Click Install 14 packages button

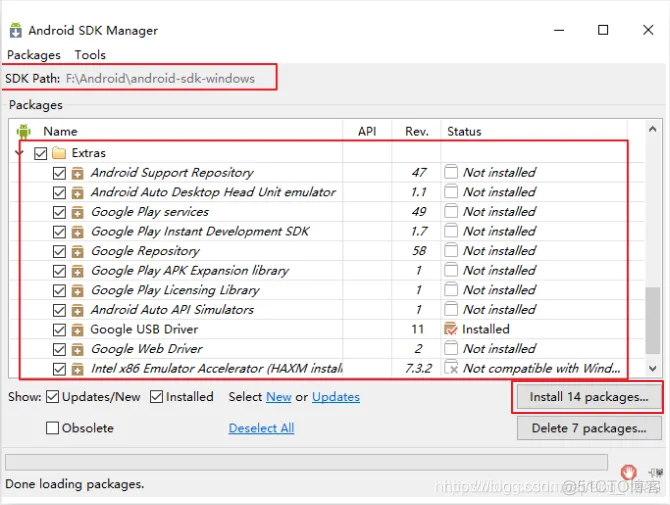coord(588,397)
